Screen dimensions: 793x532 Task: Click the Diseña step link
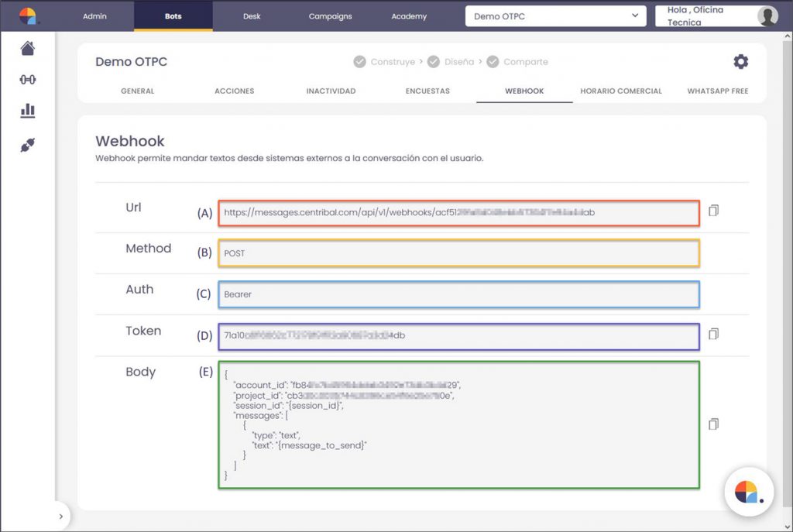[458, 62]
